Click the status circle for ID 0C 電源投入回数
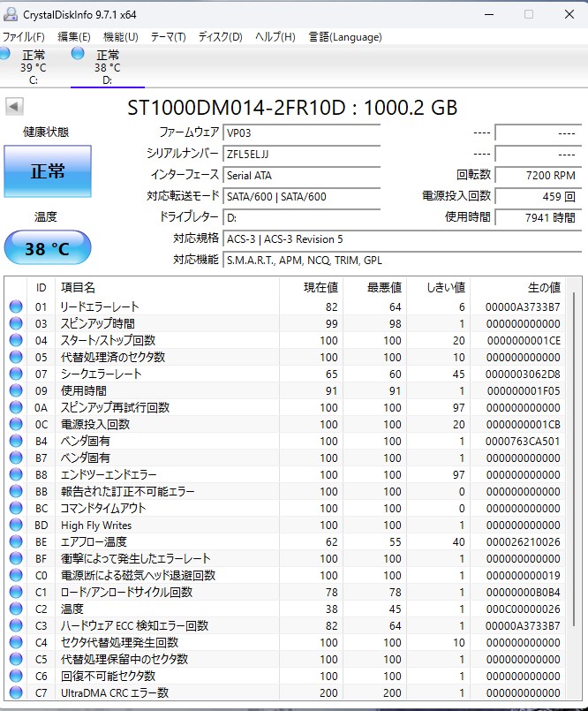 16,424
